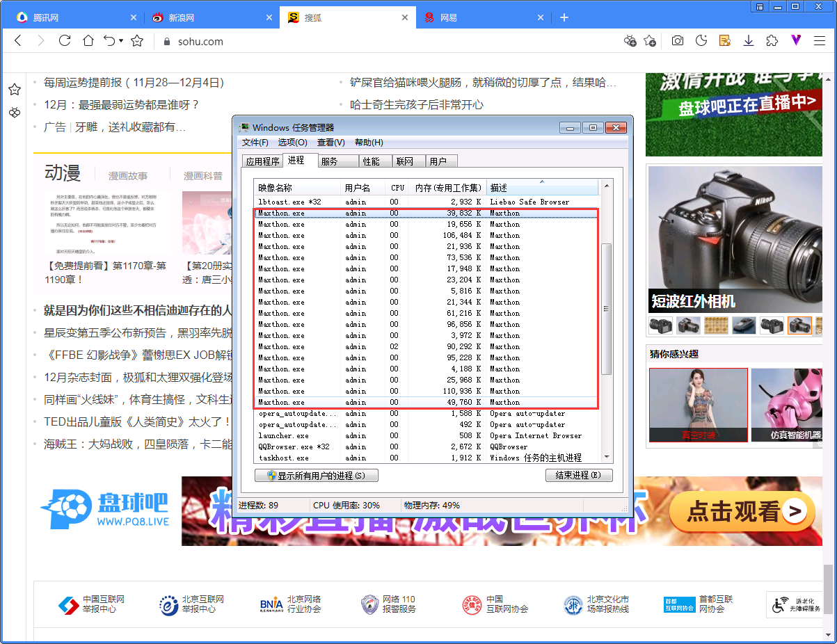Open the browser home page icon
The width and height of the screenshot is (837, 644).
click(88, 41)
